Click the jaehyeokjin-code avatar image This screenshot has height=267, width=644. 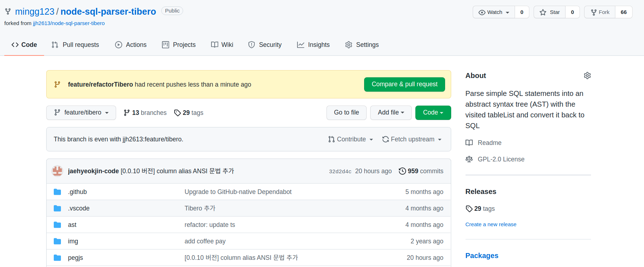57,171
